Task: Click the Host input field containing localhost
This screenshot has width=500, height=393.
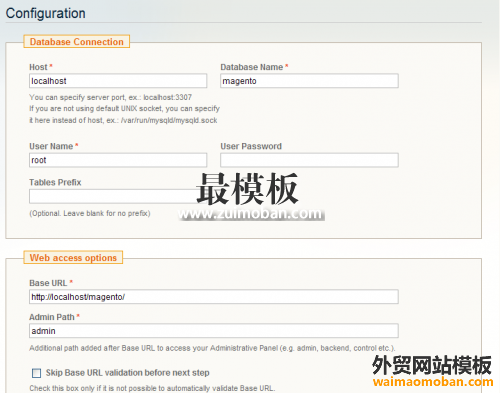Action: point(118,81)
